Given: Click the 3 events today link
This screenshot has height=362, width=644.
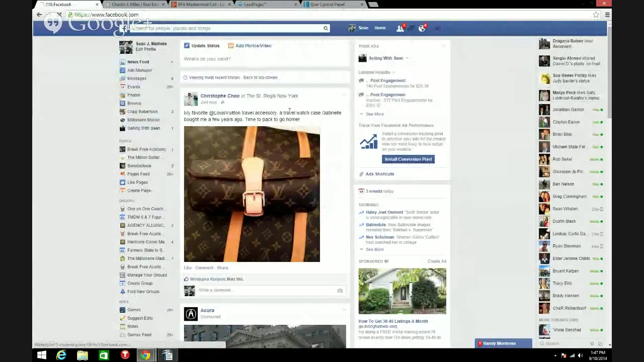Looking at the screenshot, I should [379, 192].
